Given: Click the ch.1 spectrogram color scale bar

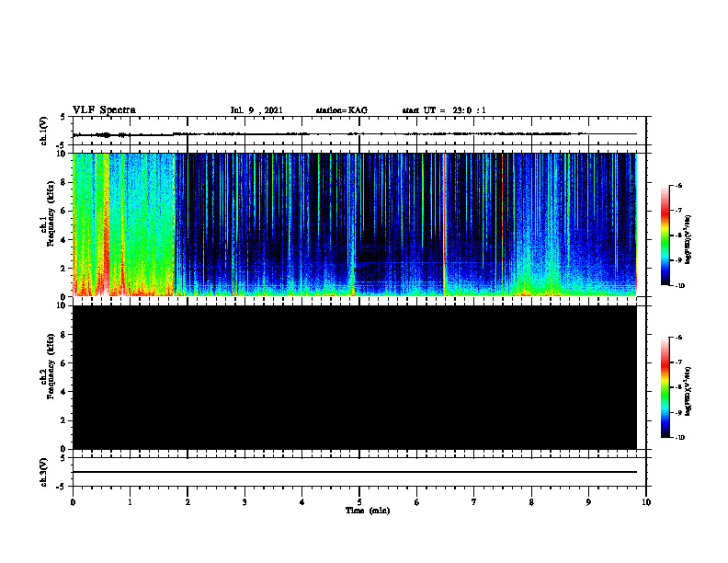Looking at the screenshot, I should pyautogui.click(x=665, y=236).
